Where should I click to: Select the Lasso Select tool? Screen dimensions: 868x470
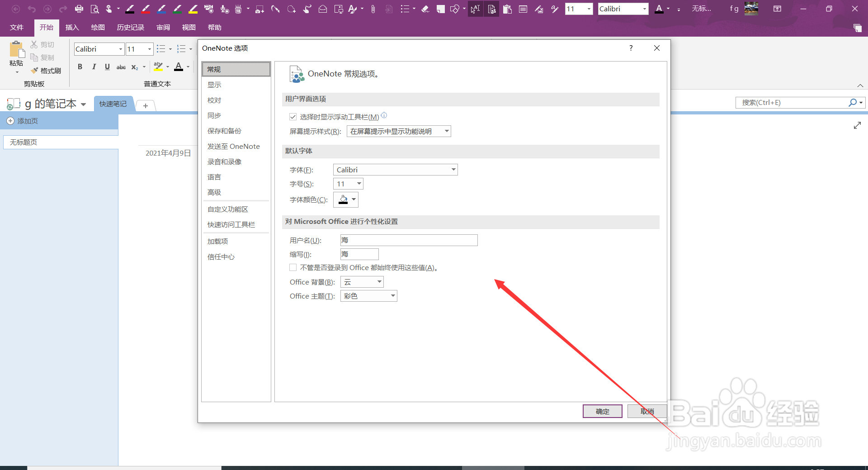pos(291,9)
